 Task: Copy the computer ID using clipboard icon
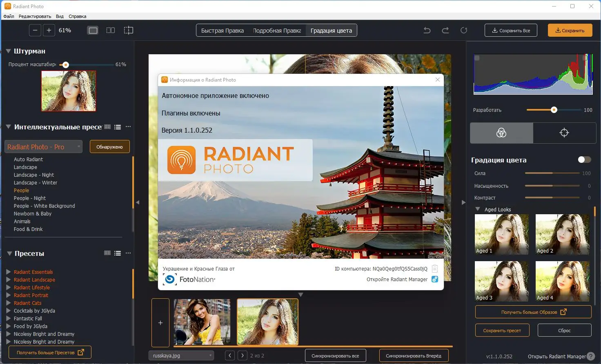[435, 269]
